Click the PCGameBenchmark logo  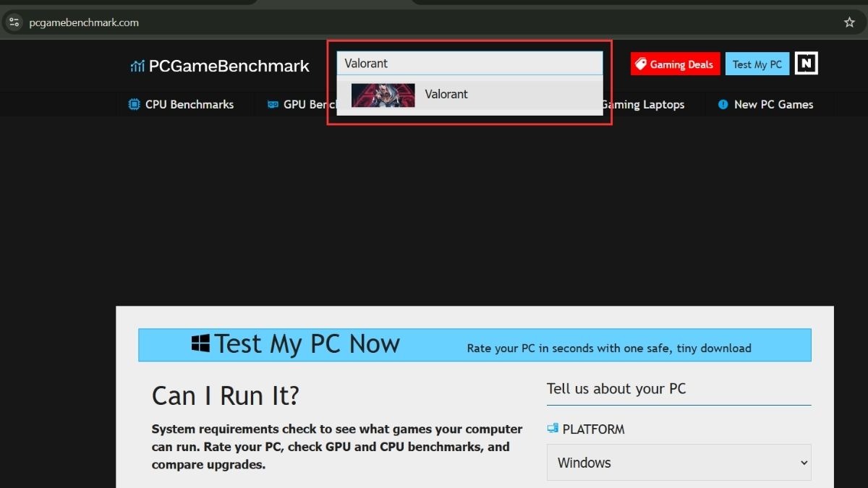click(x=220, y=66)
